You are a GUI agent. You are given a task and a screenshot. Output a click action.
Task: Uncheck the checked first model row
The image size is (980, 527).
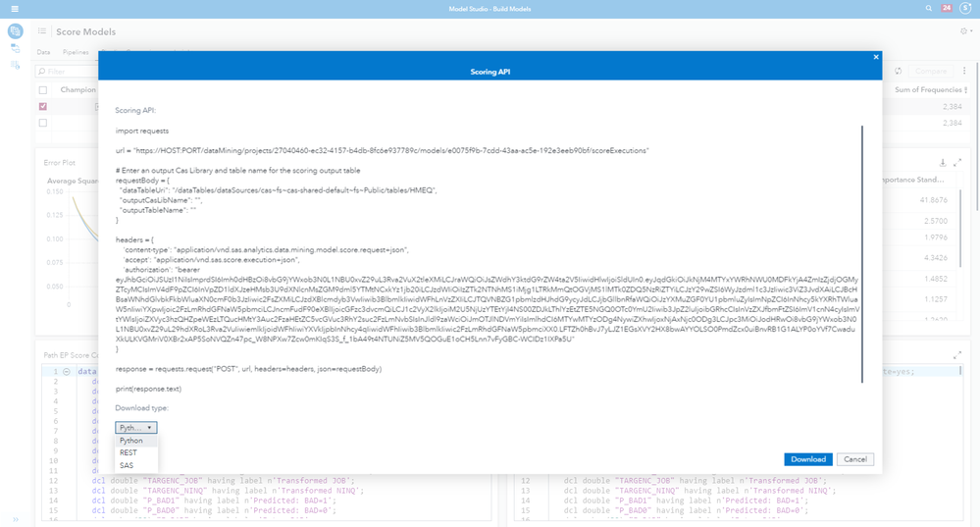43,106
